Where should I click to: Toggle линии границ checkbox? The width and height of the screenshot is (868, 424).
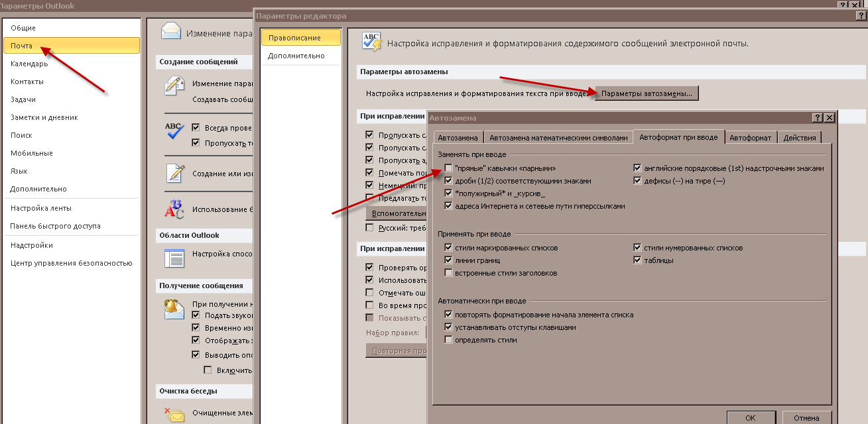point(449,260)
